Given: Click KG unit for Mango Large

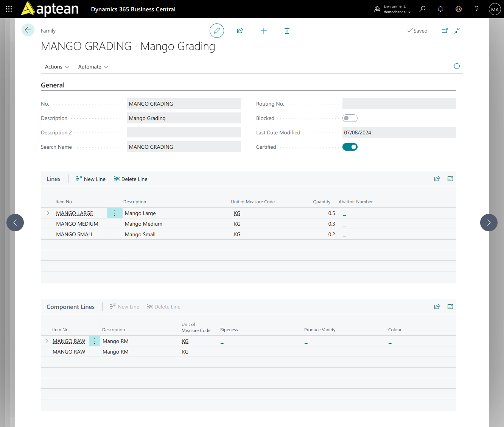Looking at the screenshot, I should [237, 213].
